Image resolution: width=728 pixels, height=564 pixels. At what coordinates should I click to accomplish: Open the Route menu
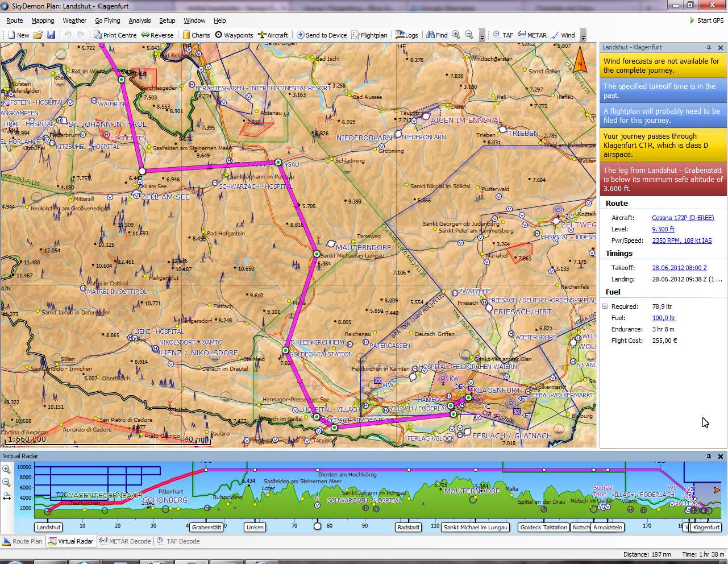click(x=15, y=20)
